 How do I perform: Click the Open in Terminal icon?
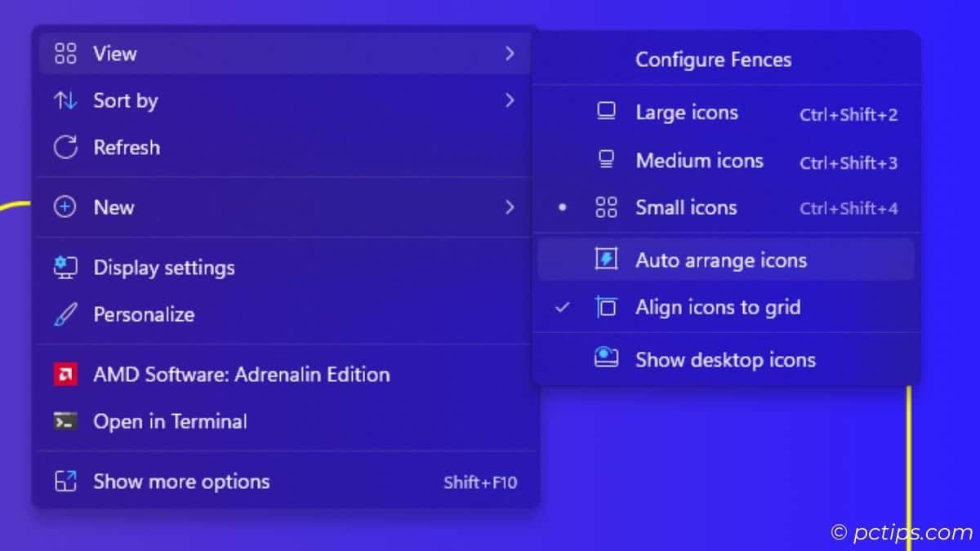[x=65, y=421]
